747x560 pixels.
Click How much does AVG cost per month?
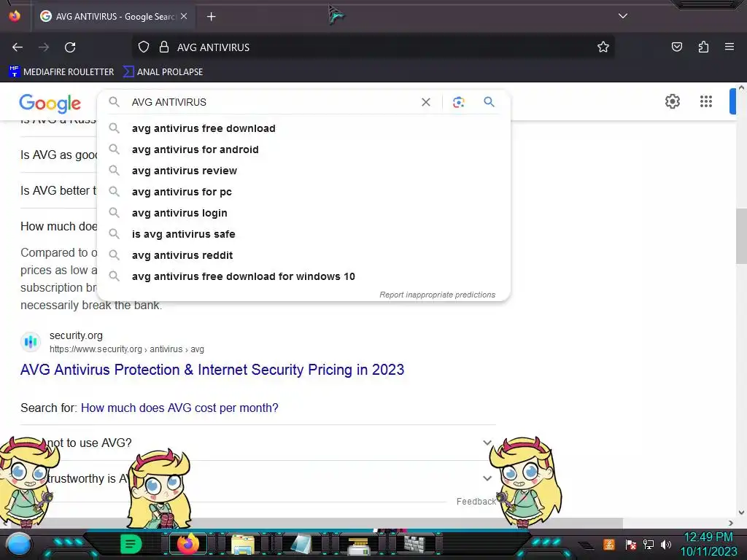click(x=179, y=408)
